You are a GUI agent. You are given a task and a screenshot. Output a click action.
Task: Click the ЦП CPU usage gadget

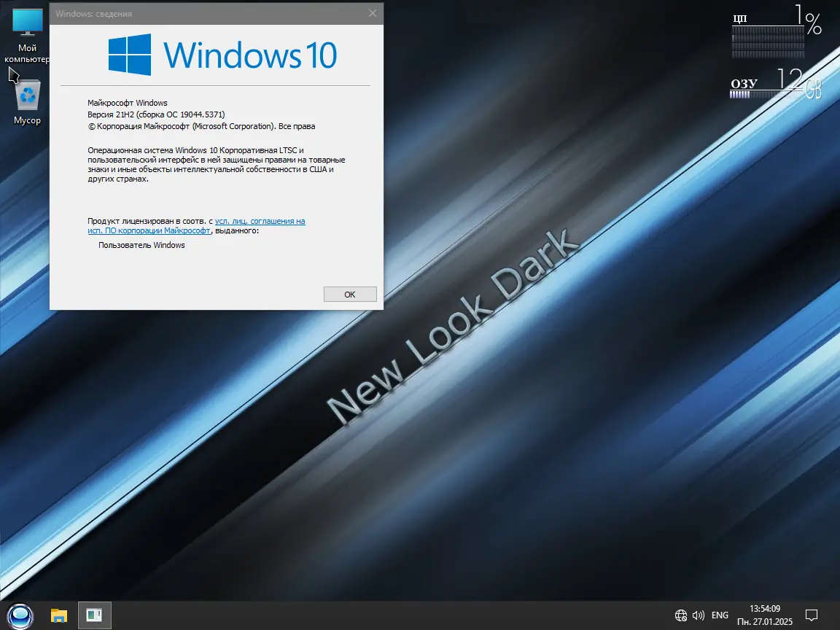(x=777, y=31)
